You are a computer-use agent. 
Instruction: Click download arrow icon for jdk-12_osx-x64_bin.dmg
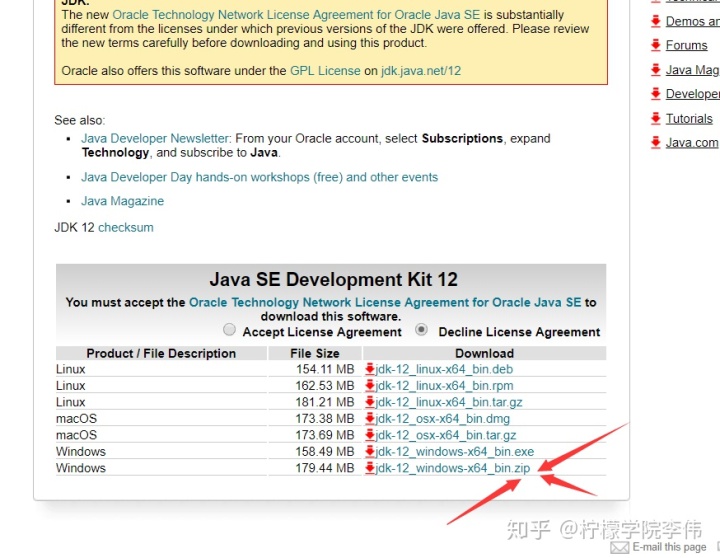coord(370,418)
